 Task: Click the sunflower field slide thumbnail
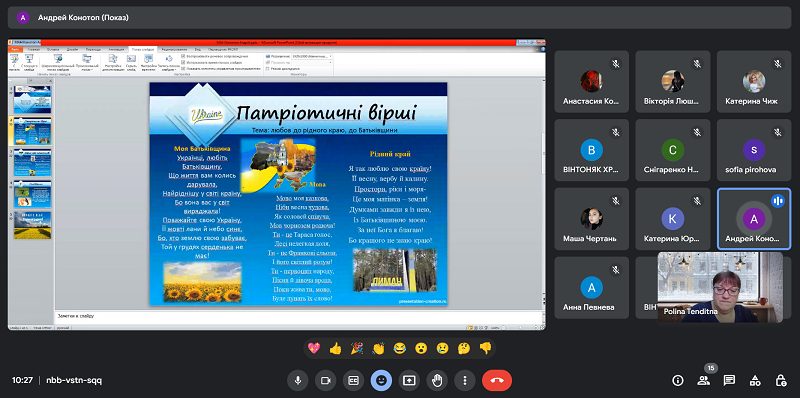point(32,226)
